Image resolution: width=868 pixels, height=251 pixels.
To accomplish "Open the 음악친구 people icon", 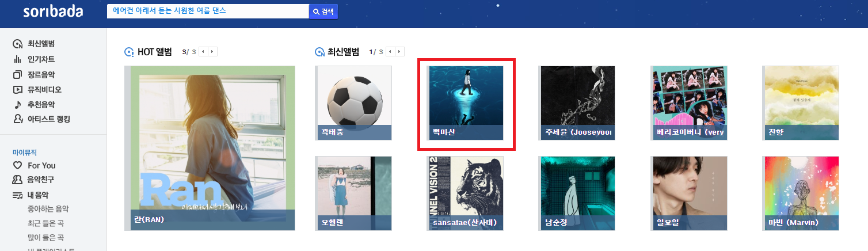I will (x=17, y=180).
